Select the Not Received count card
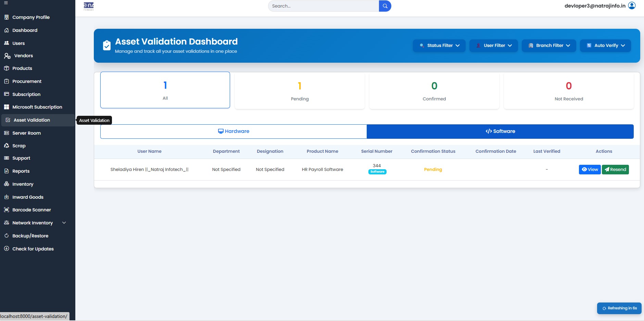The height and width of the screenshot is (321, 644). [569, 91]
